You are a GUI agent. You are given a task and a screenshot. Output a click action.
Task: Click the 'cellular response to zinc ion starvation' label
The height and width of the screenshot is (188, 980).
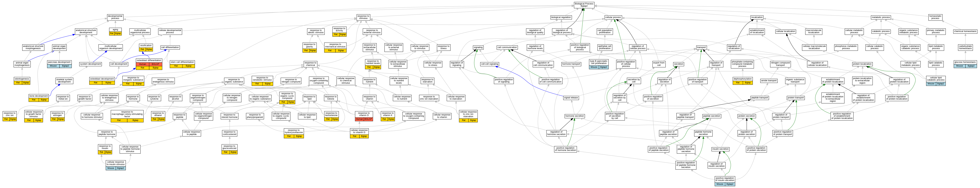pyautogui.click(x=468, y=114)
